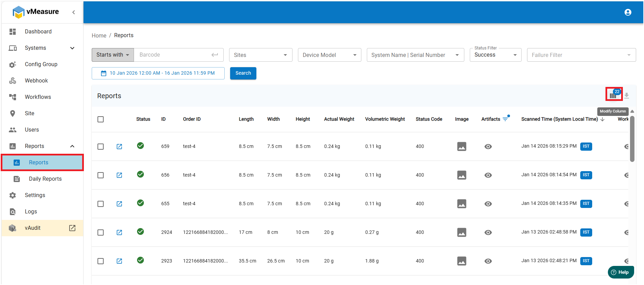This screenshot has height=285, width=644.
Task: Open report 659 in new window
Action: pos(119,147)
